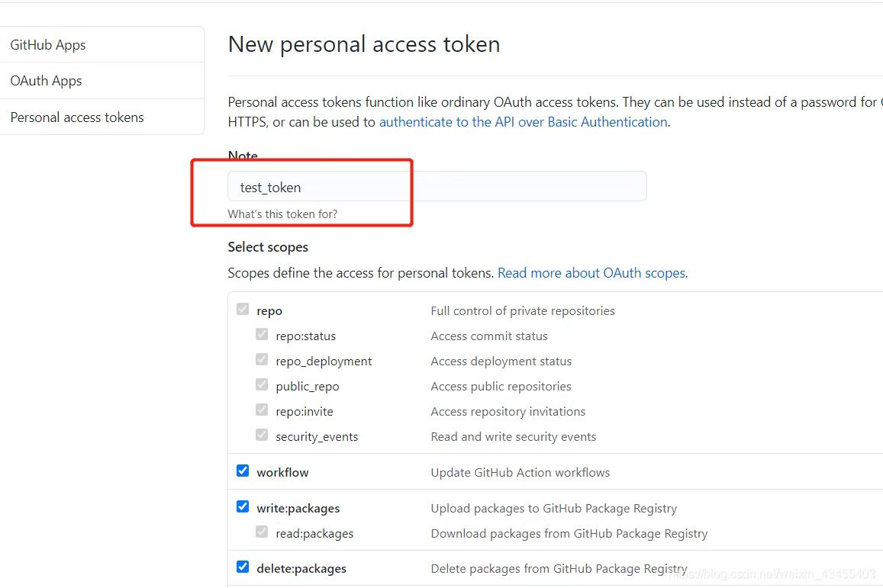Click 'Read and write security events' text
The height and width of the screenshot is (588, 883).
[513, 437]
